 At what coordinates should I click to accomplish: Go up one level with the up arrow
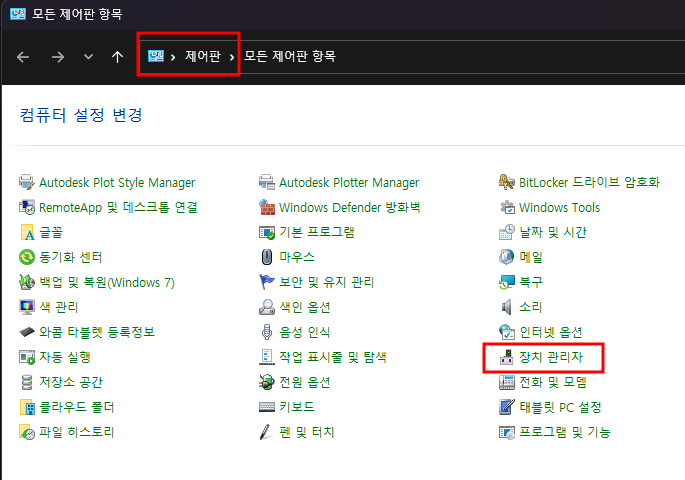point(117,57)
